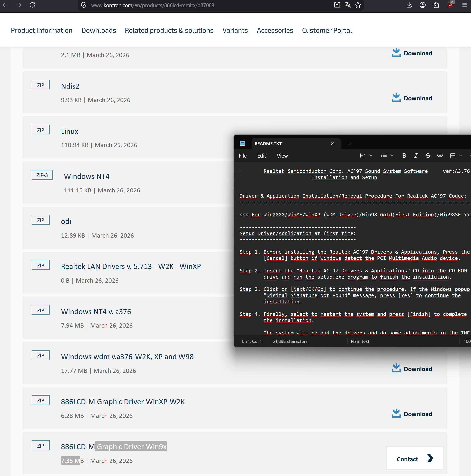Open Notepad File menu

[243, 156]
